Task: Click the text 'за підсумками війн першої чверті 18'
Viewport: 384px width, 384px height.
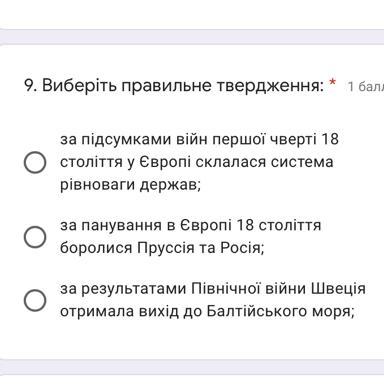Action: 199,139
